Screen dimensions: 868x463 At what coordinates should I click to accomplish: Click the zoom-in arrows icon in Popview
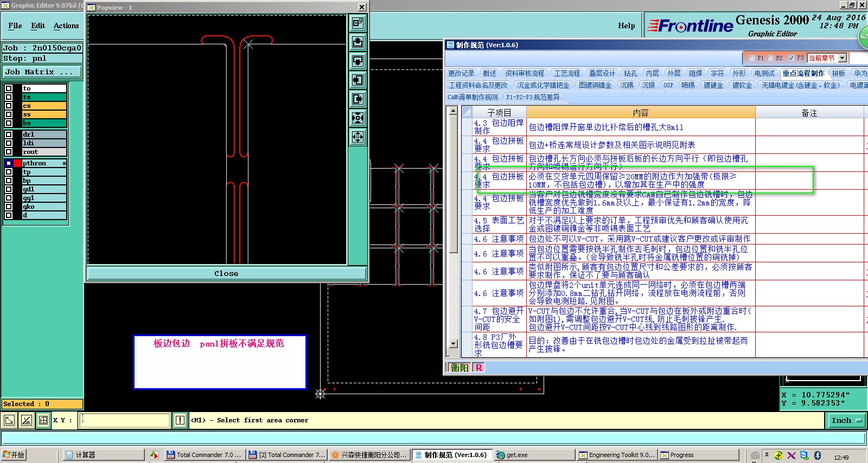click(358, 118)
